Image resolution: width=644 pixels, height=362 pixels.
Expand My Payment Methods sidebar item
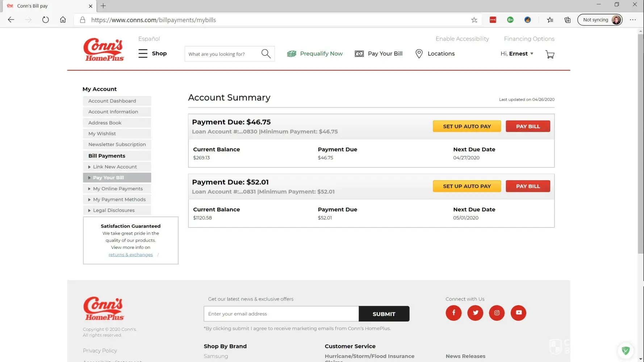pos(119,199)
